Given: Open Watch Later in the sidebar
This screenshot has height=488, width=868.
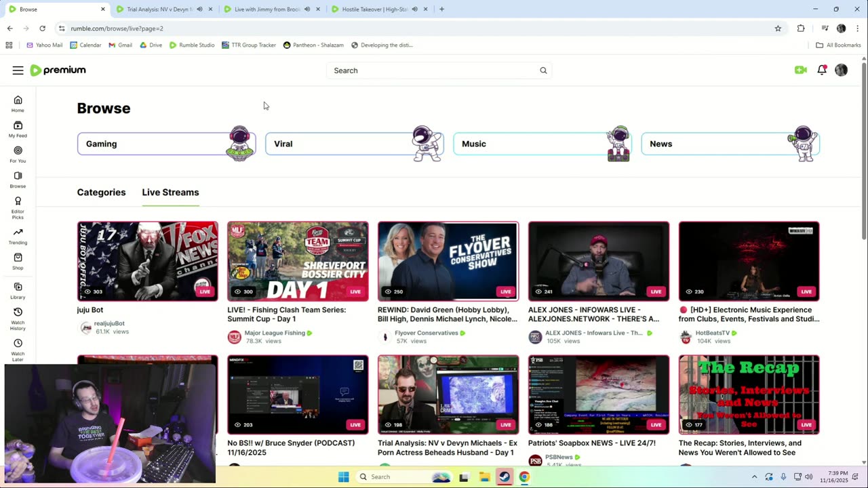Looking at the screenshot, I should click(18, 350).
